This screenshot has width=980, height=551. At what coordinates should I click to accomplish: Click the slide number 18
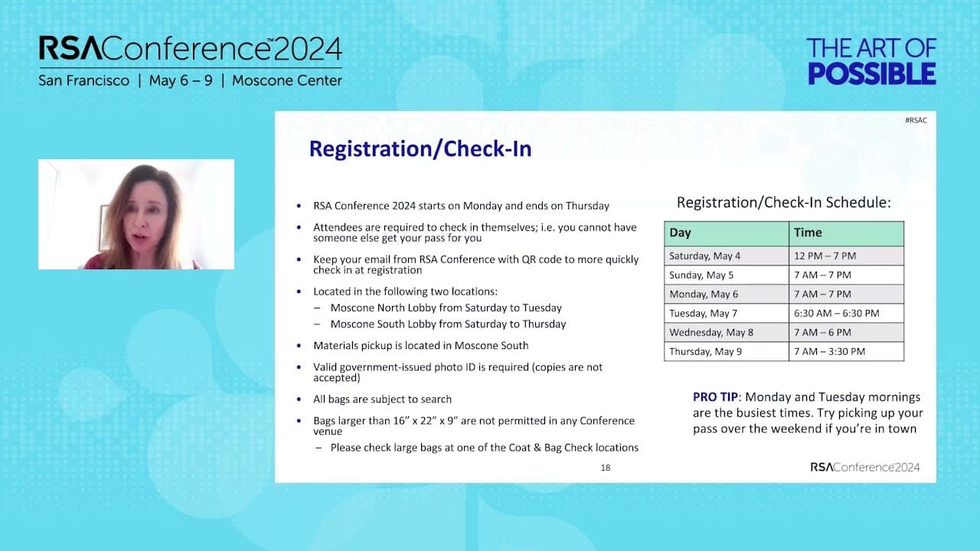coord(606,468)
